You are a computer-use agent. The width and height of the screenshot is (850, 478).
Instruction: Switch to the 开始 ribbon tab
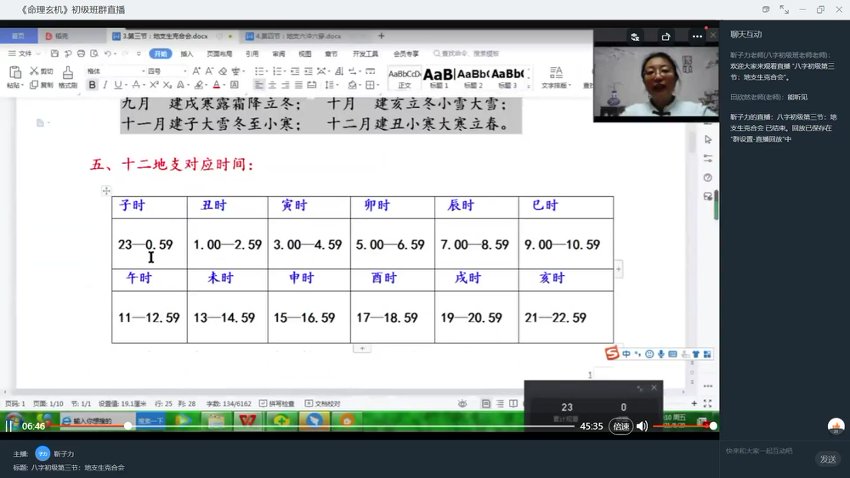(161, 53)
